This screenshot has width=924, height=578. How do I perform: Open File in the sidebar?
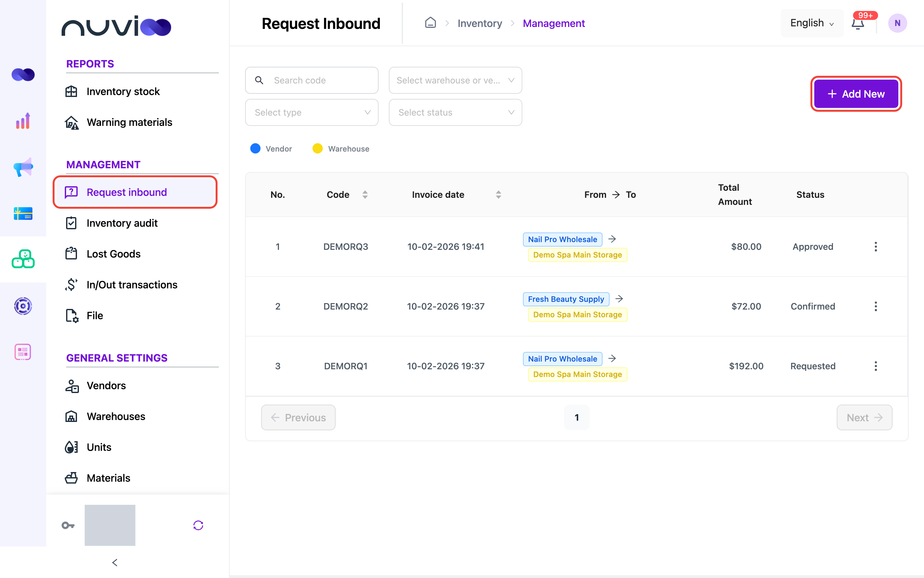[95, 316]
